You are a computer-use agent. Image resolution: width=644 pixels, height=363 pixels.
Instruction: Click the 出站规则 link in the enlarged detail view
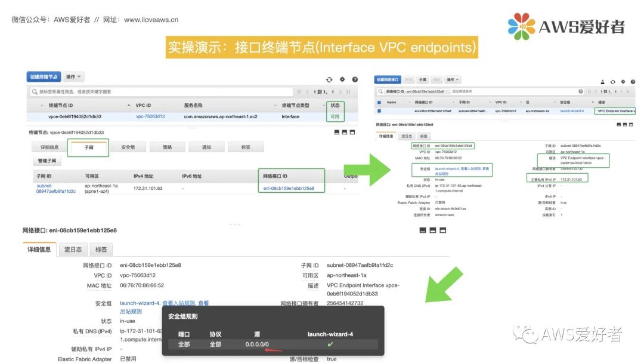pyautogui.click(x=131, y=312)
